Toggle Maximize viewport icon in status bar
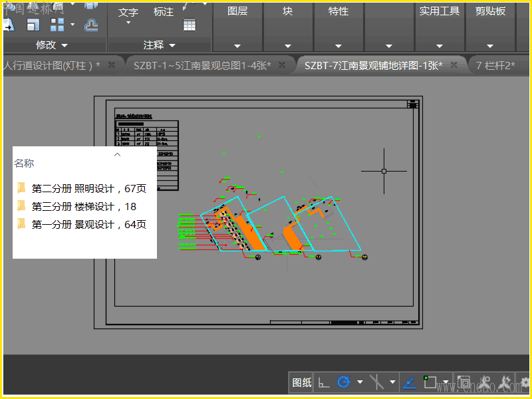Viewport: 532px width, 399px height. [x=464, y=382]
